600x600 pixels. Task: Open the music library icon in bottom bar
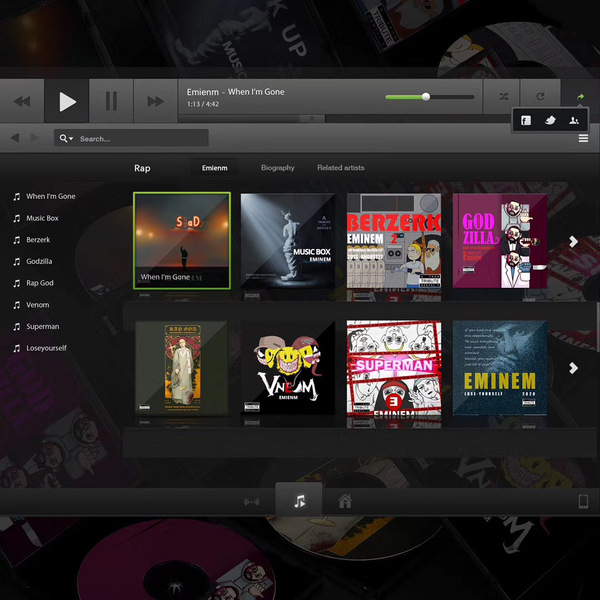(x=299, y=500)
